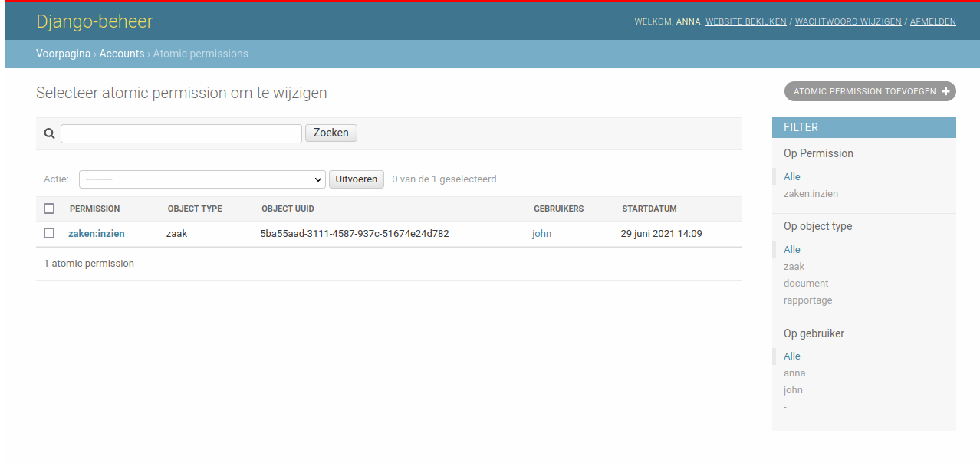The image size is (980, 463).
Task: Click the plus icon on add permission button
Action: (x=946, y=91)
